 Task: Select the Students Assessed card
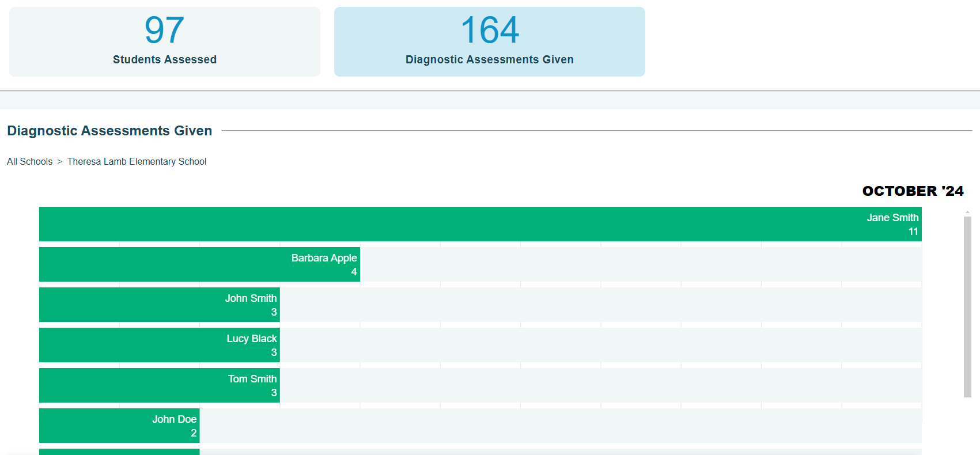(165, 41)
